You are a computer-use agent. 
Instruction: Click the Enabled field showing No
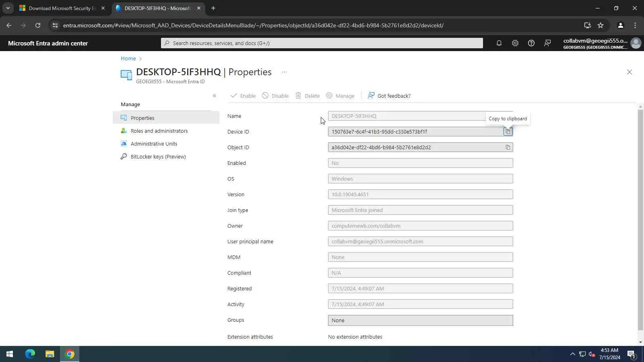coord(421,163)
